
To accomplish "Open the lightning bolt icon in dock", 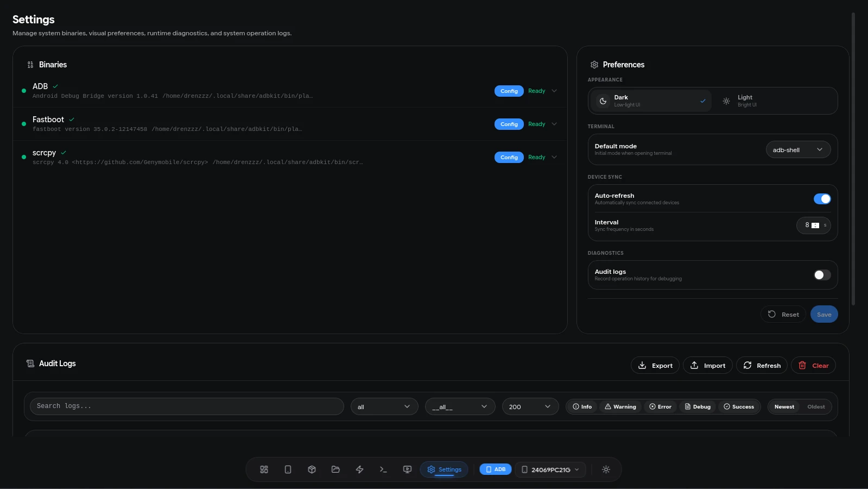I will [x=359, y=469].
